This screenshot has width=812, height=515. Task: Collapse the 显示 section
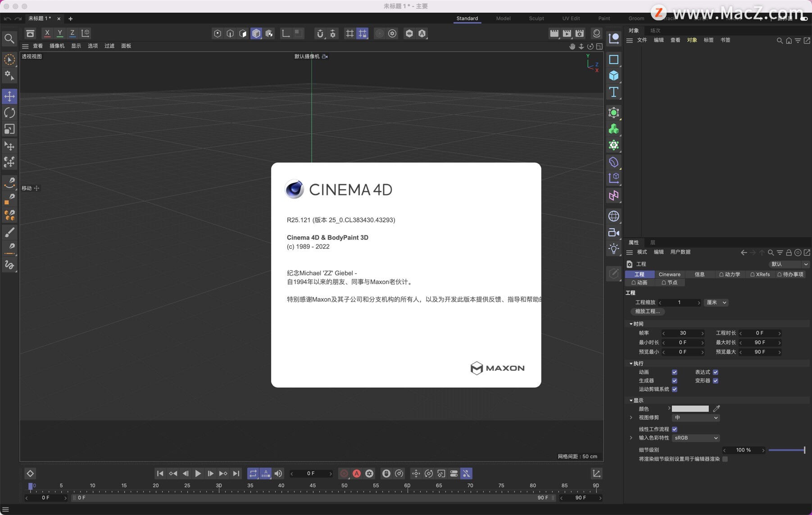click(x=631, y=401)
